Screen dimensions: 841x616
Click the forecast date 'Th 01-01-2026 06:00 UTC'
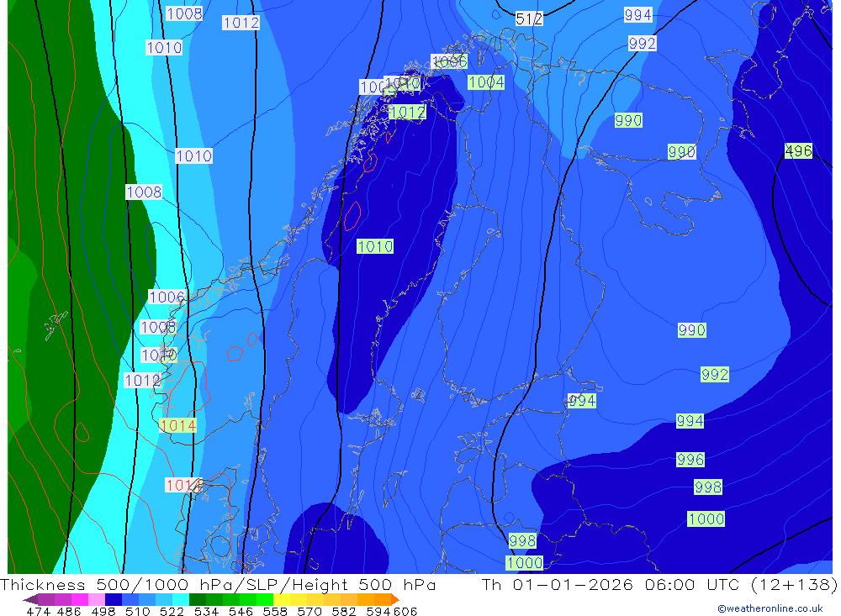point(611,584)
